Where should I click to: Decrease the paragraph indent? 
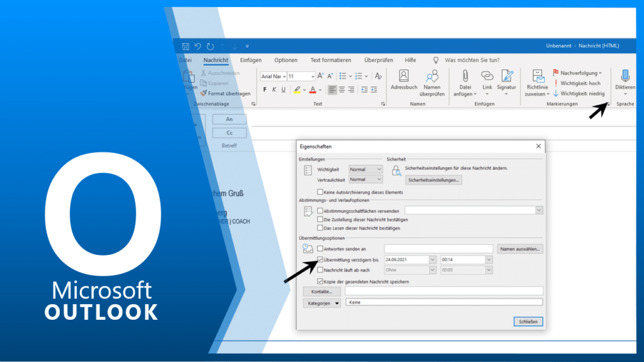coord(364,89)
